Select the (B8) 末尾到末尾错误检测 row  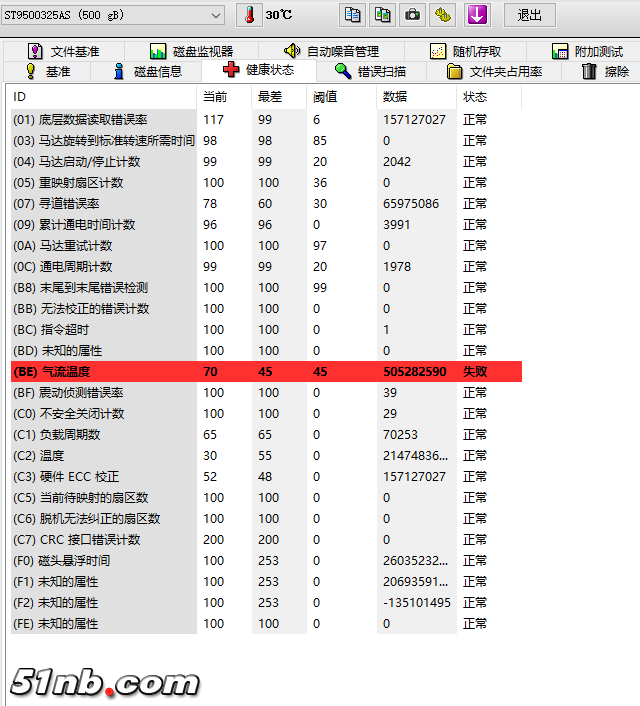tap(266, 288)
